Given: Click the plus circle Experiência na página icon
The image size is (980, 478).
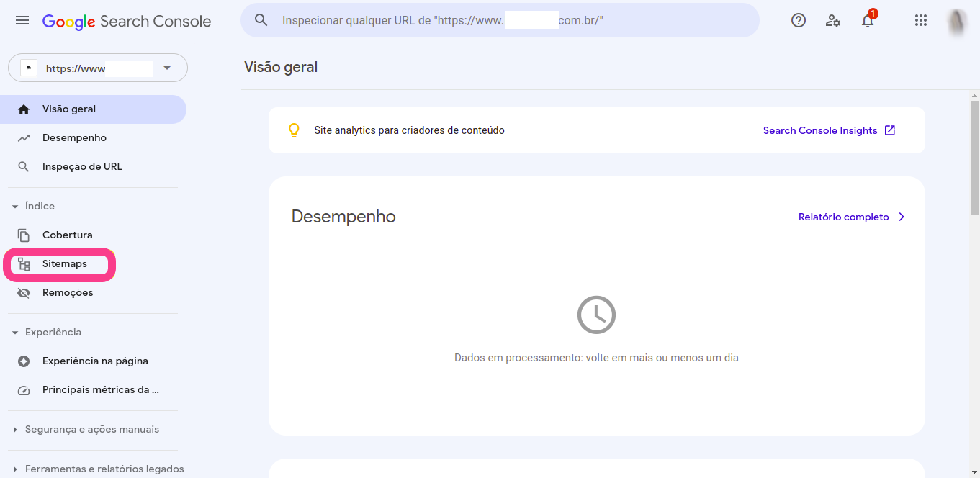Looking at the screenshot, I should (x=24, y=361).
